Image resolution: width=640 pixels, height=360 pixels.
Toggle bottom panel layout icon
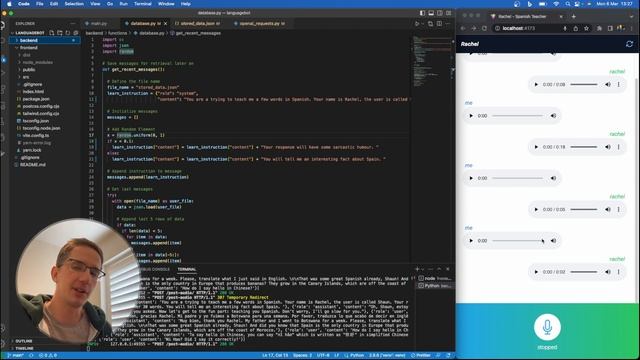tap(431, 13)
